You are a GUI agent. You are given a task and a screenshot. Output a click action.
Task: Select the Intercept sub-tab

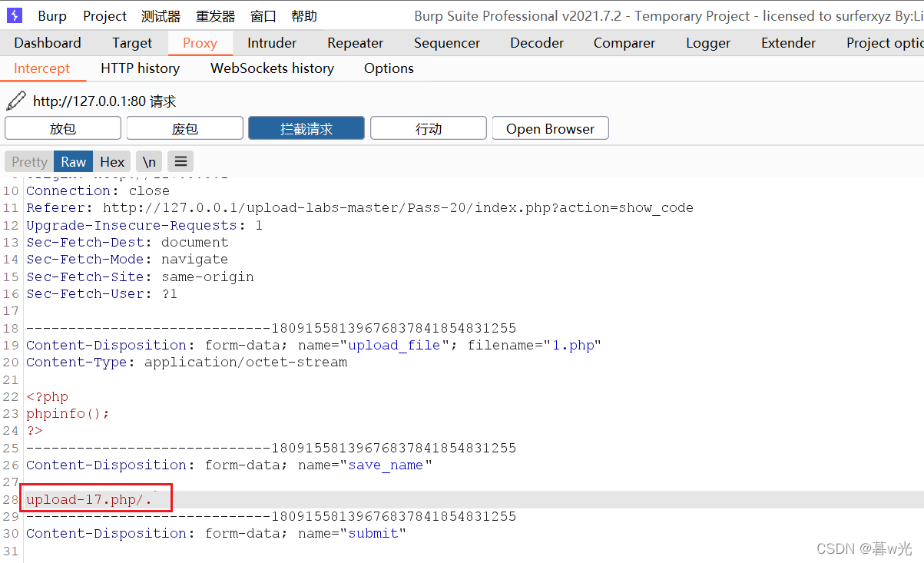42,68
